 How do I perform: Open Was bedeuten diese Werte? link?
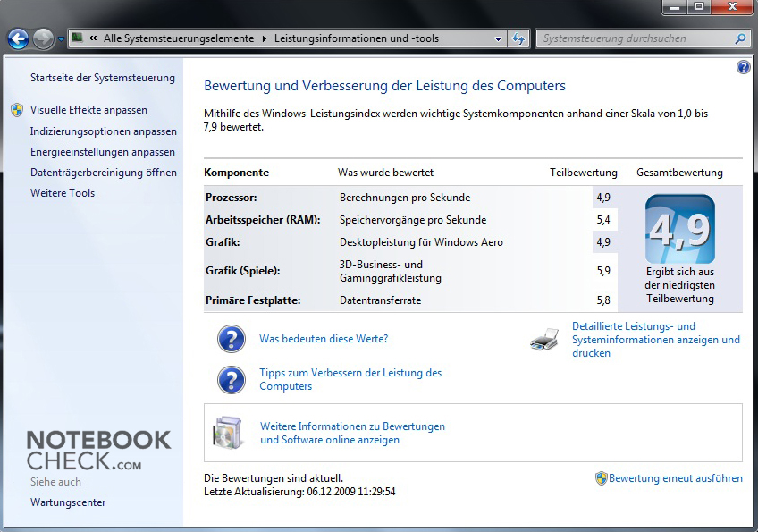coord(324,339)
